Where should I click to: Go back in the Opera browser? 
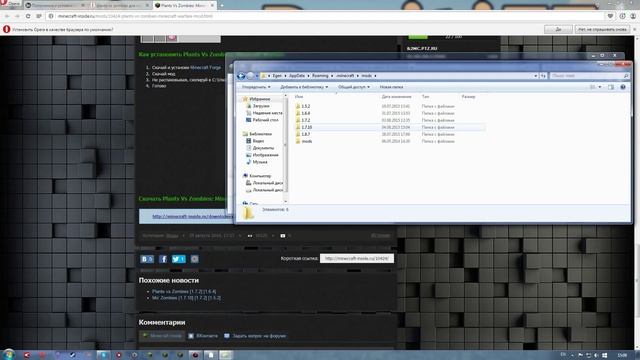pos(7,16)
